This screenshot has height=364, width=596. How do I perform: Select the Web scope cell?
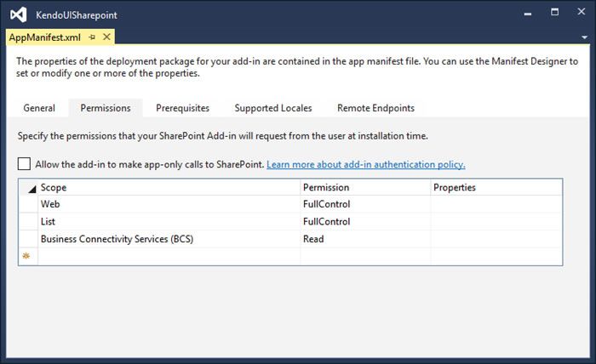pyautogui.click(x=169, y=204)
